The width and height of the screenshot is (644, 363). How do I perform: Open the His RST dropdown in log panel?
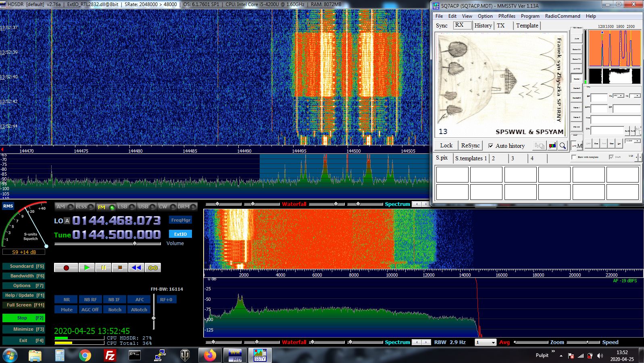click(x=621, y=96)
